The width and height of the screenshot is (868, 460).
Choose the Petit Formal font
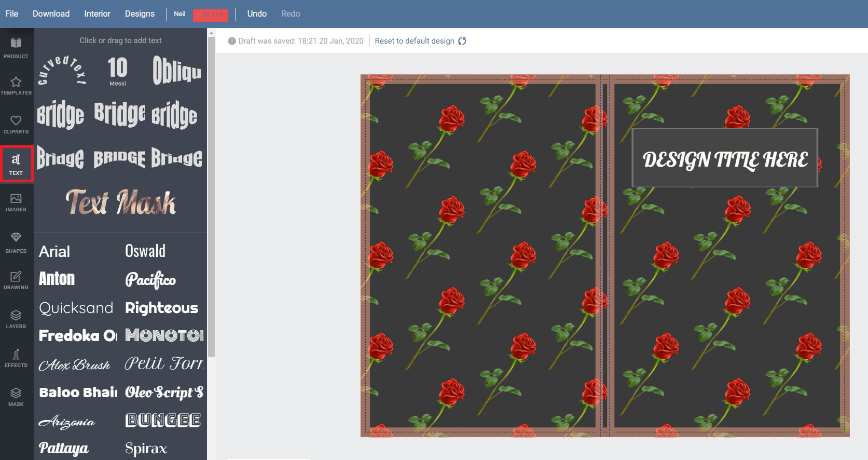click(x=164, y=363)
